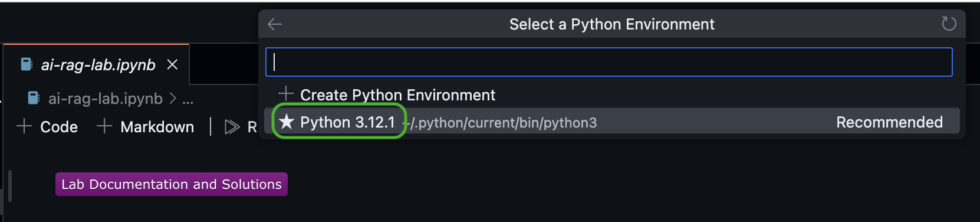
Task: Close the ai-rag-lab.ipynb tab
Action: pos(172,64)
